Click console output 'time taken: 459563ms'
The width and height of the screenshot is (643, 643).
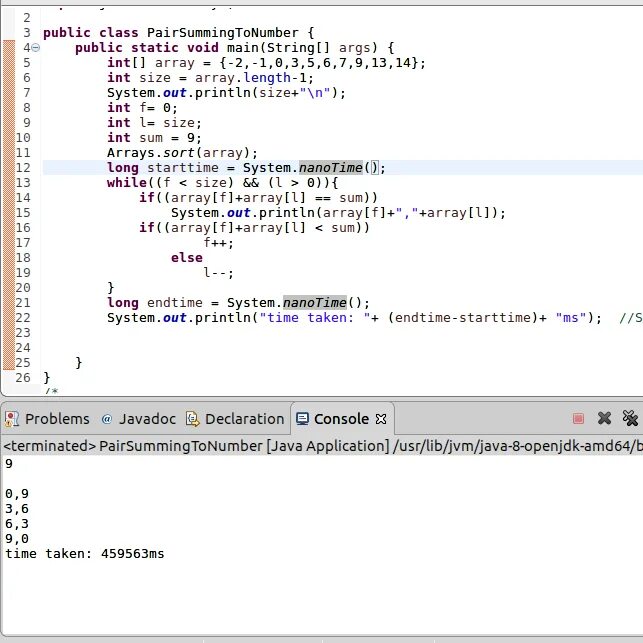coord(84,554)
